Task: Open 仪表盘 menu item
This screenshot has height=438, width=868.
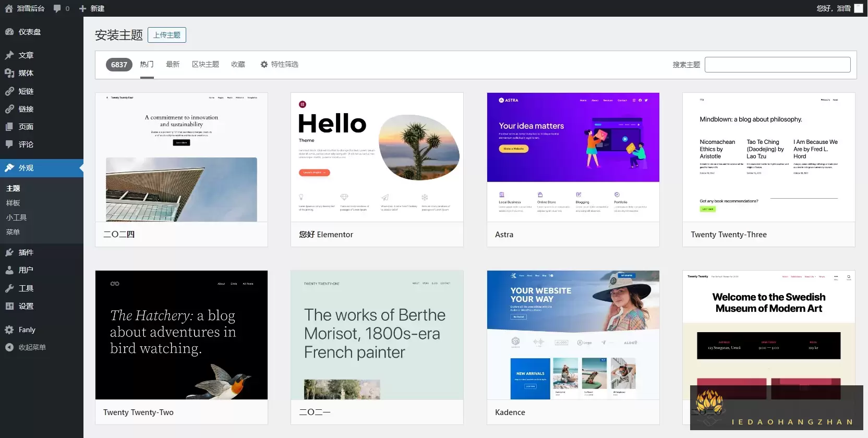Action: coord(42,32)
